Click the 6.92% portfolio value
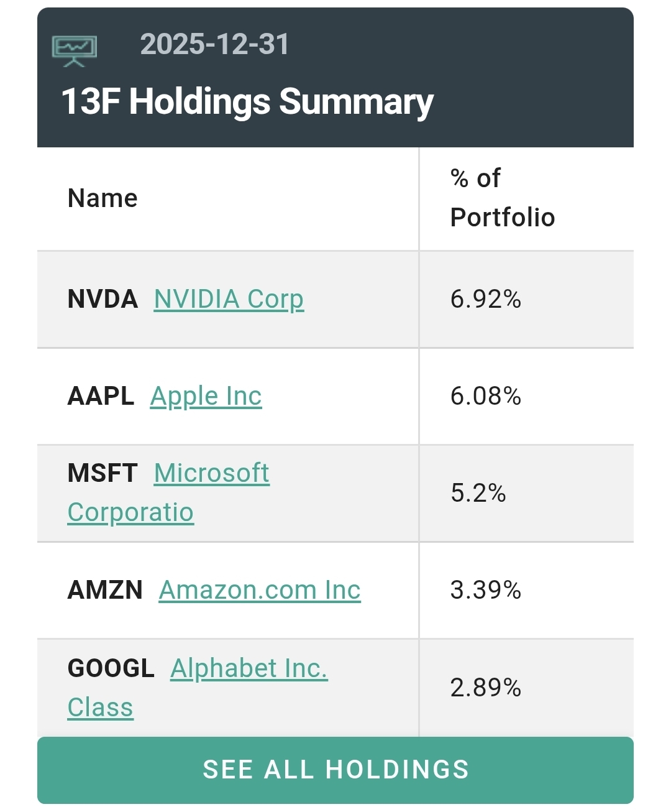The width and height of the screenshot is (671, 812). [485, 299]
